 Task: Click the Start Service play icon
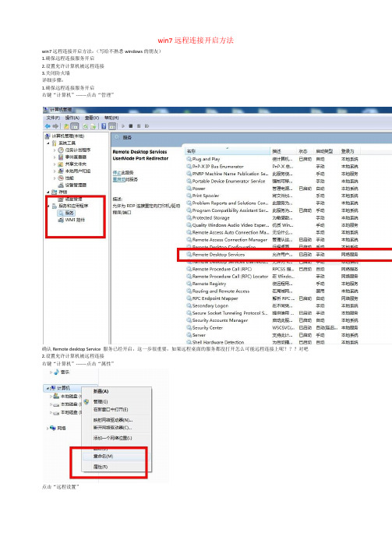pos(123,125)
